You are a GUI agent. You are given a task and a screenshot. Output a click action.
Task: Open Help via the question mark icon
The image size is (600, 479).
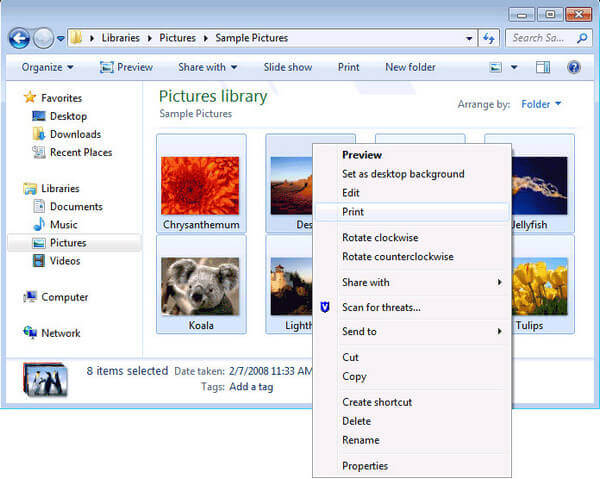[574, 67]
